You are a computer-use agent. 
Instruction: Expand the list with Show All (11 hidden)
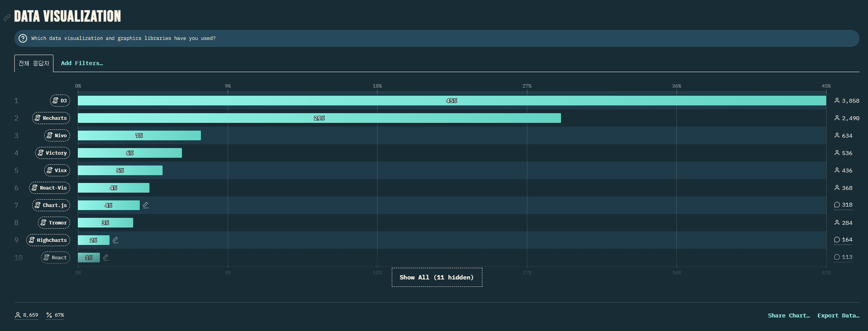coord(437,278)
